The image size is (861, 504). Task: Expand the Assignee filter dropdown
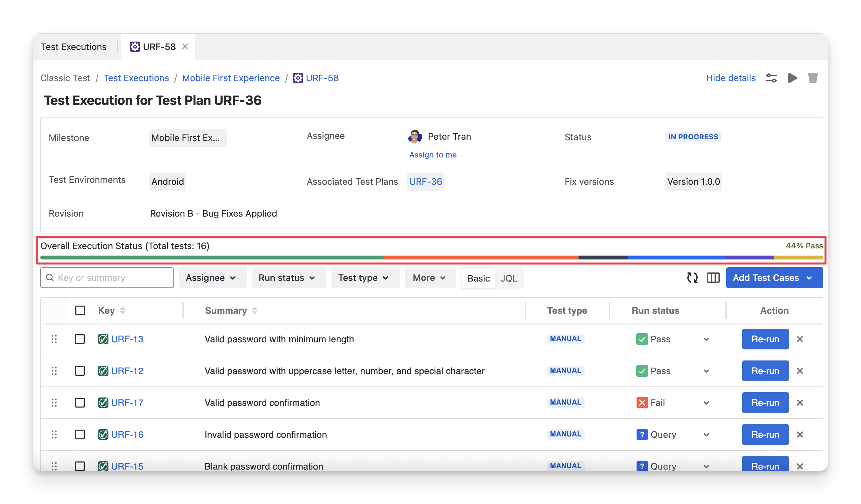click(x=211, y=278)
